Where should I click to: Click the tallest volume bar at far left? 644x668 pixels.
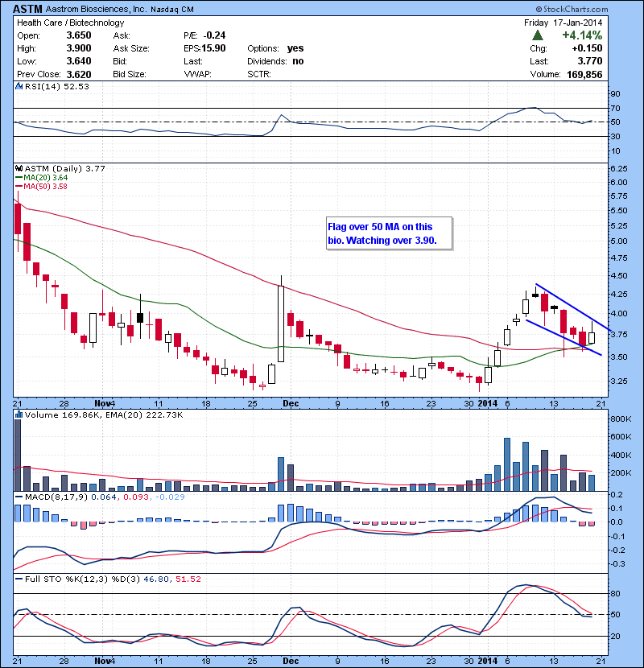[x=18, y=455]
